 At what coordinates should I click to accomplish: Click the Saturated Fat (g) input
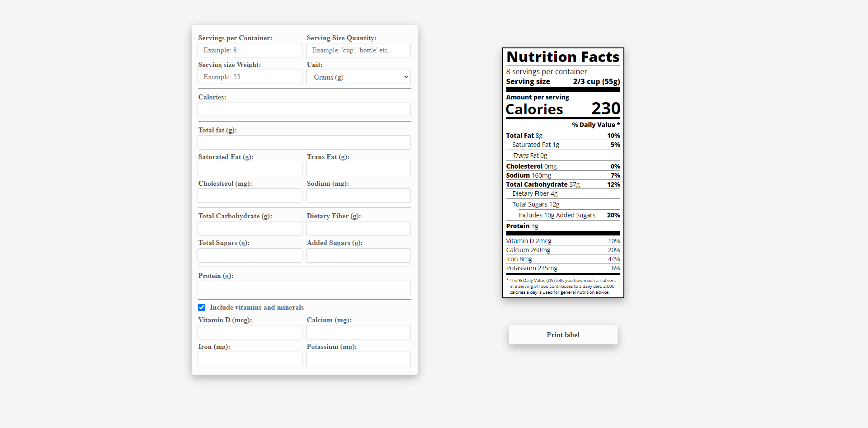tap(250, 169)
